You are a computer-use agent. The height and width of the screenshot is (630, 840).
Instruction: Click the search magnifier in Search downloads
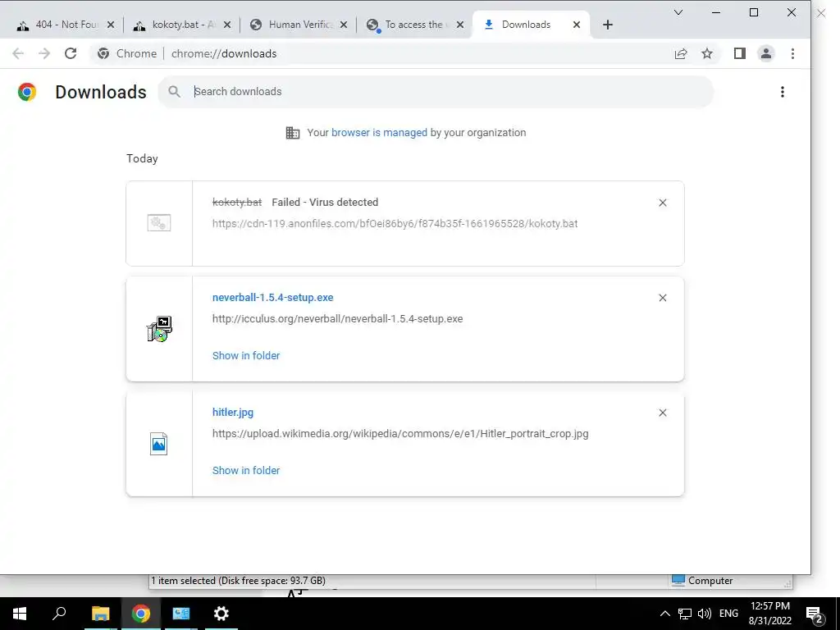[x=174, y=92]
